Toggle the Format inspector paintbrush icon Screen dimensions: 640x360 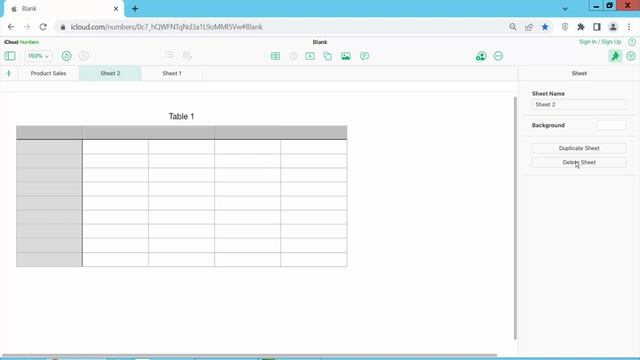pos(615,56)
